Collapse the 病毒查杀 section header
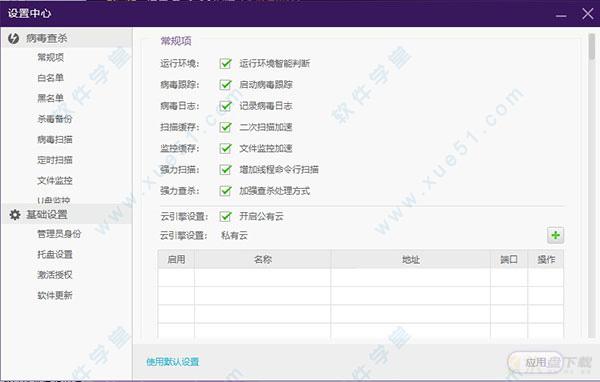This screenshot has width=600, height=382. [67, 38]
